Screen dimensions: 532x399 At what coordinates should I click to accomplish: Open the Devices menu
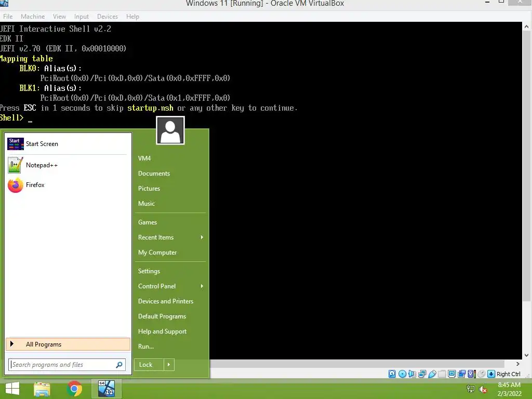108,16
